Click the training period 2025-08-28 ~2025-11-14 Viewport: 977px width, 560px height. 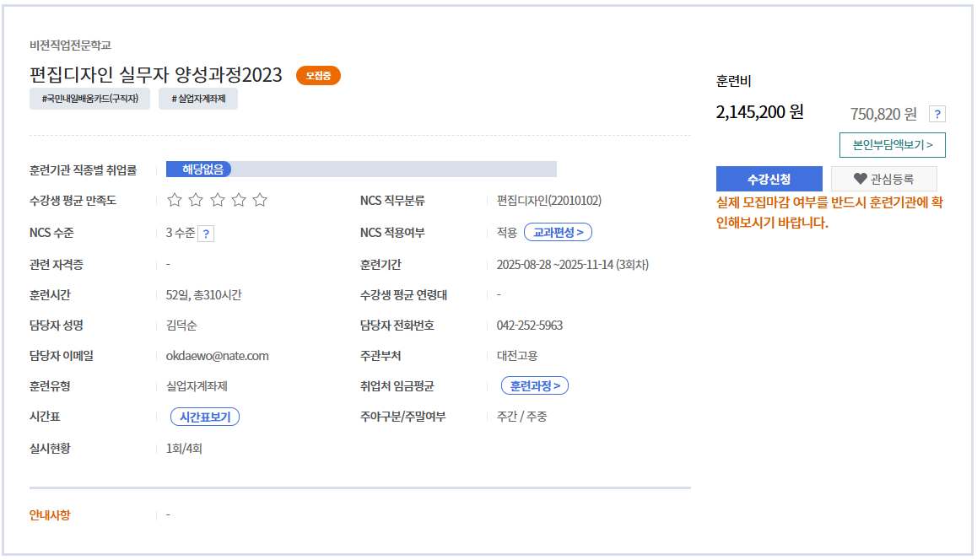coord(555,264)
